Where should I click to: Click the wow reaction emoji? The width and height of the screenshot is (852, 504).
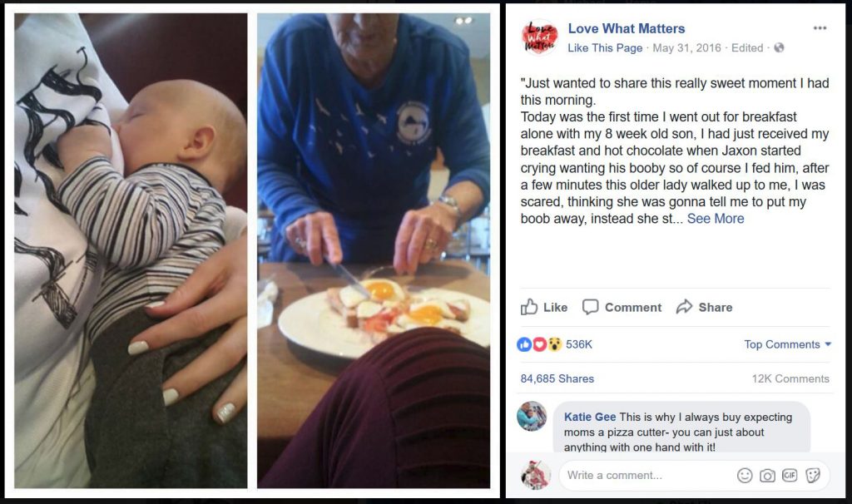click(x=553, y=344)
